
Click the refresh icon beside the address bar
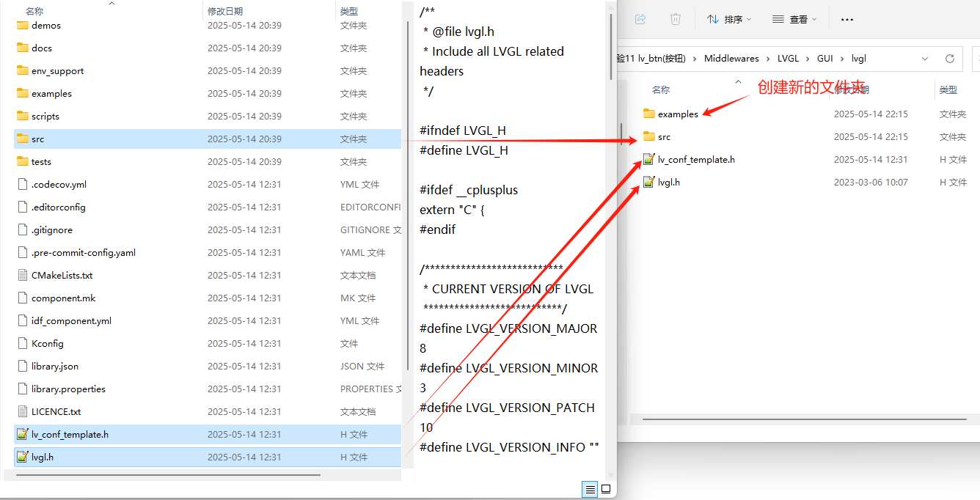tap(950, 59)
